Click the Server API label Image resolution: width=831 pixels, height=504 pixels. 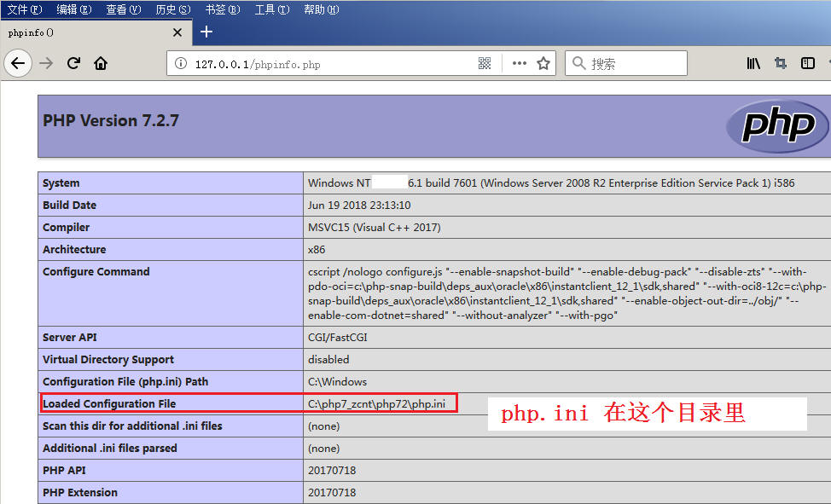(69, 338)
